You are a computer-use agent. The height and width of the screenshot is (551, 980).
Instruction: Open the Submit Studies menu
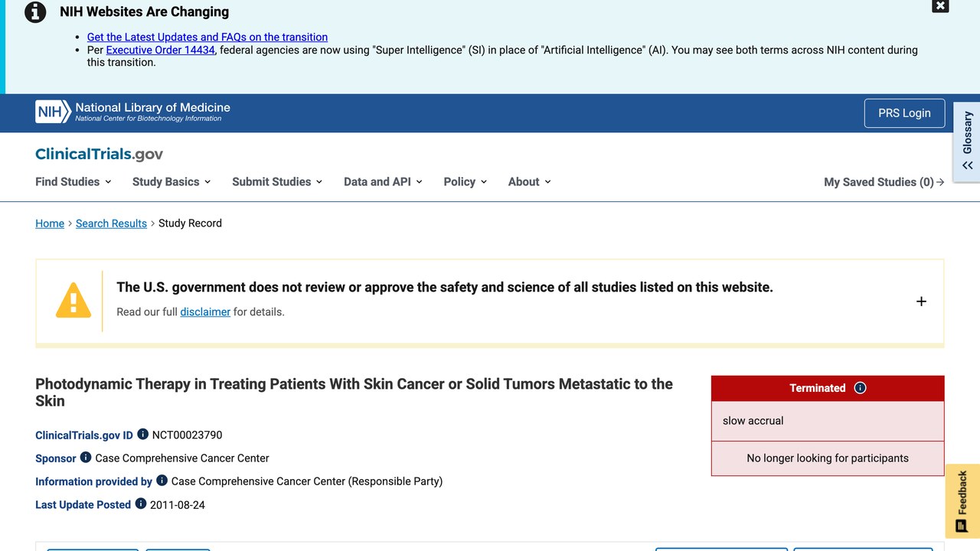(x=277, y=181)
